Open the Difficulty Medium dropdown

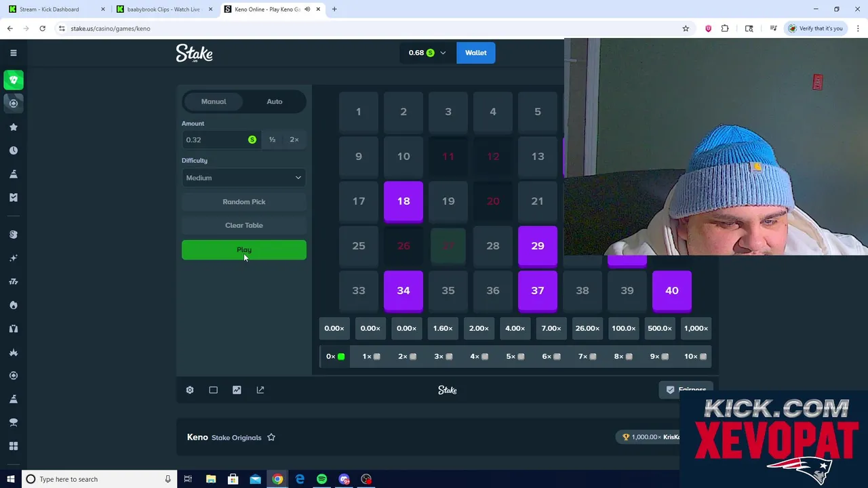pyautogui.click(x=244, y=178)
